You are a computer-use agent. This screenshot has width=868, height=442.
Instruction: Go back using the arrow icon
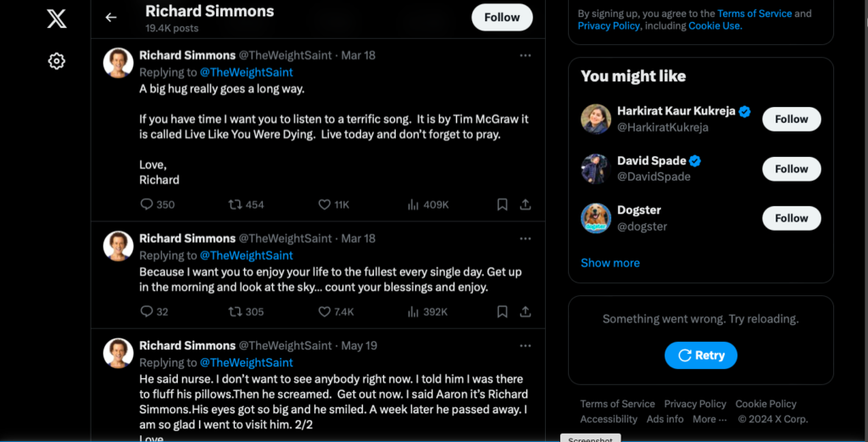pyautogui.click(x=110, y=17)
